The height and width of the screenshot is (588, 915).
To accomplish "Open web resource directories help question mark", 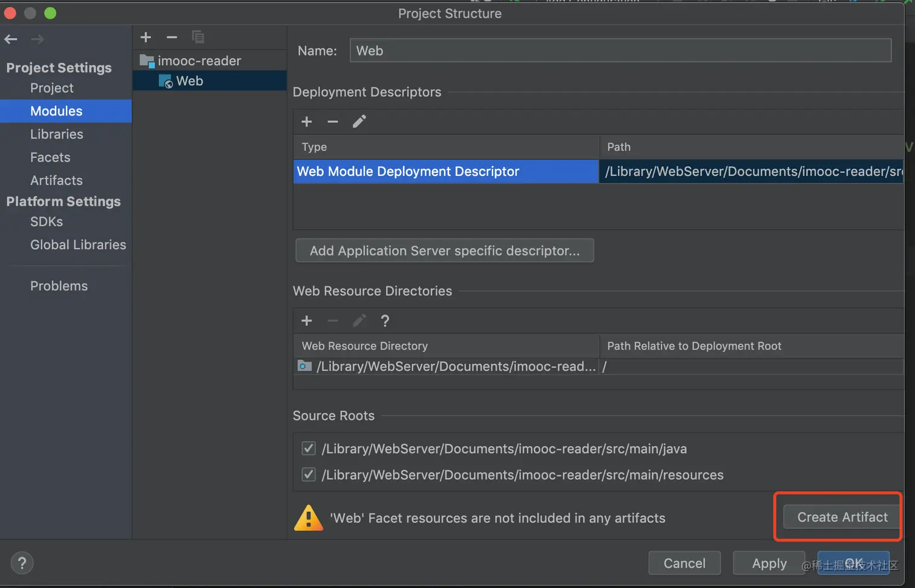I will pyautogui.click(x=385, y=321).
